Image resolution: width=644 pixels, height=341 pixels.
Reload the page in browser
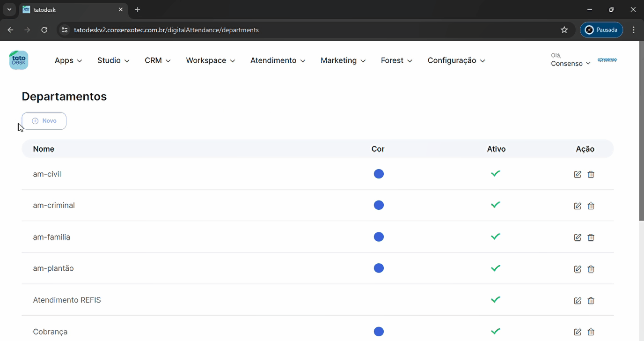tap(44, 30)
